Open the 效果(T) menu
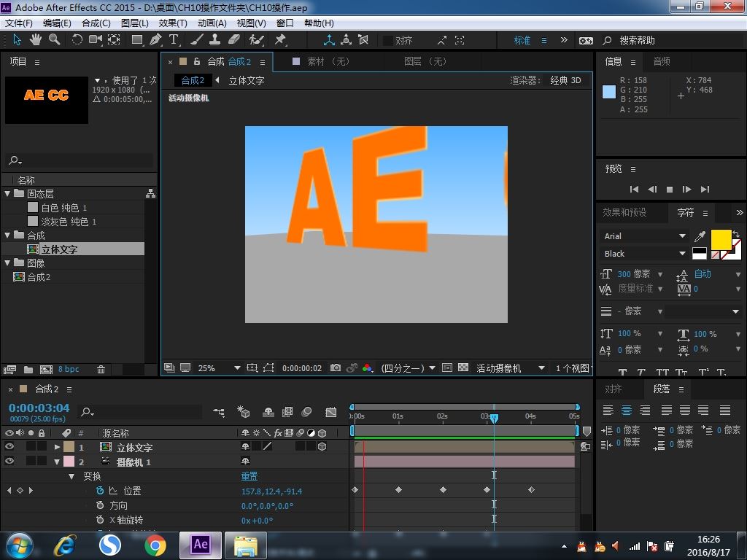747x560 pixels. [x=173, y=23]
